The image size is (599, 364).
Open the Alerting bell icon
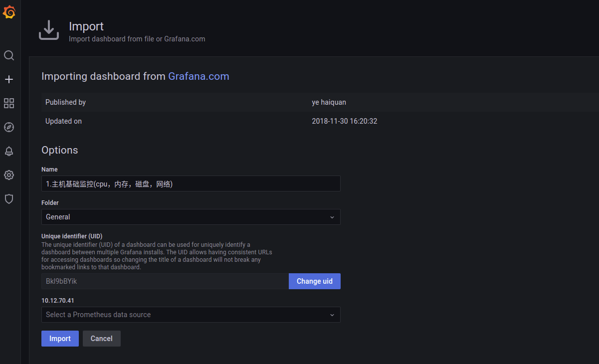coord(9,151)
